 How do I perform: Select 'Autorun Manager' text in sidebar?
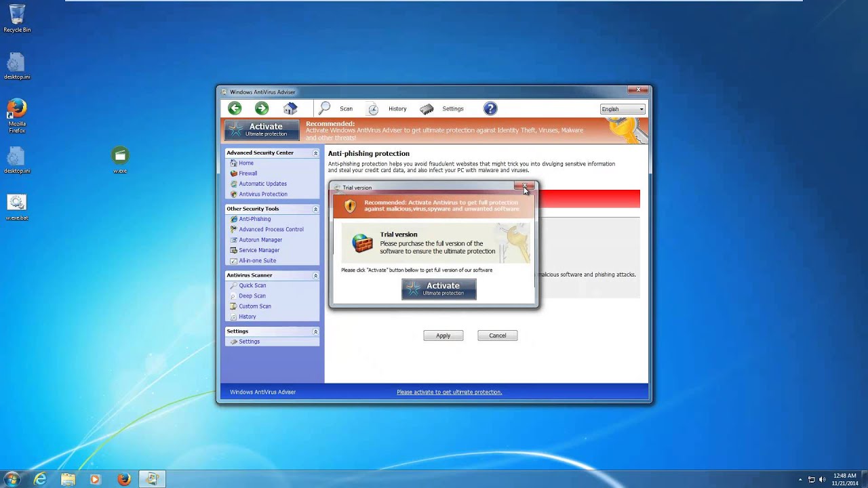(x=260, y=240)
